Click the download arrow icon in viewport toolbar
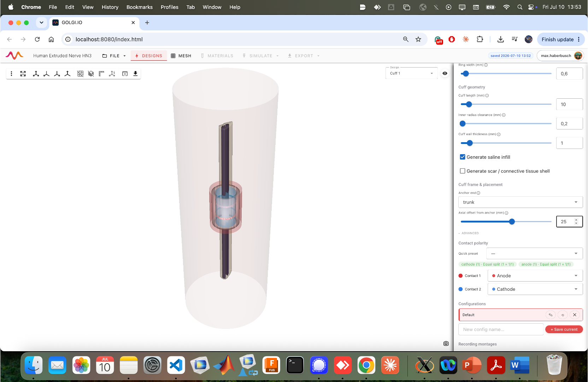 [x=135, y=74]
